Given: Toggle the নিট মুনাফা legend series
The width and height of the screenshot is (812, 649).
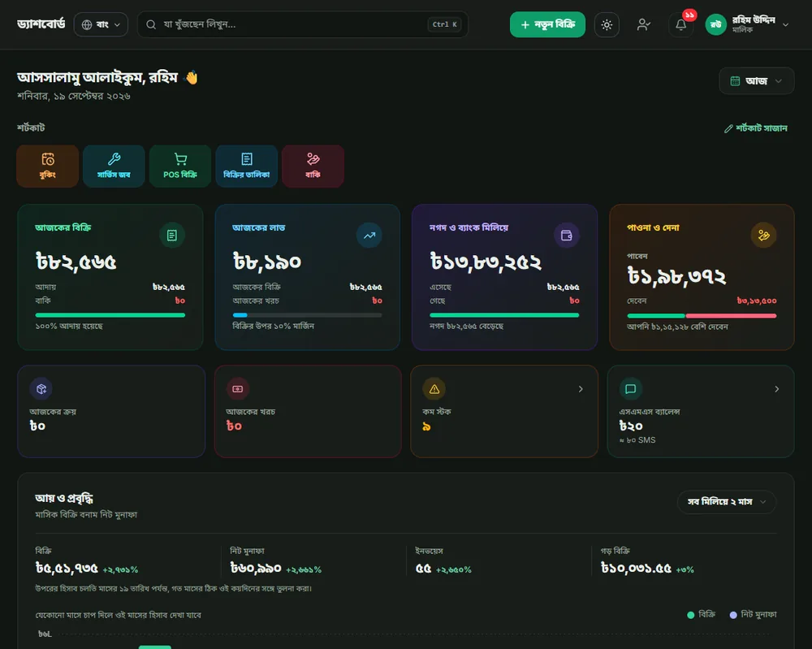Looking at the screenshot, I should (x=753, y=615).
